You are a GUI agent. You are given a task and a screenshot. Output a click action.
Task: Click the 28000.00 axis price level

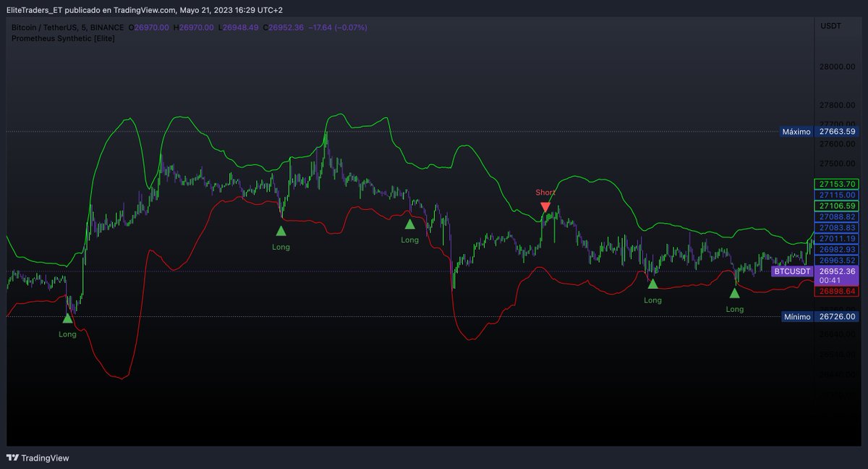838,67
